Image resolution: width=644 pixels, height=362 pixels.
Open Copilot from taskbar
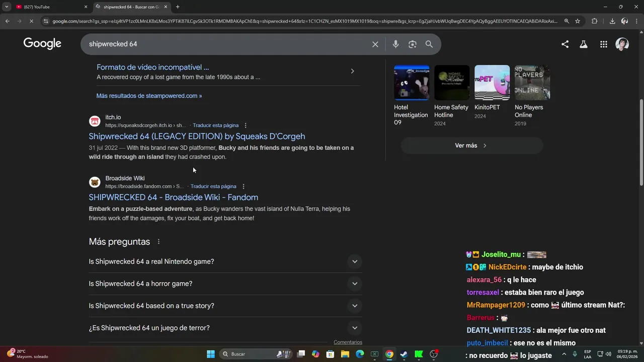coord(315,354)
